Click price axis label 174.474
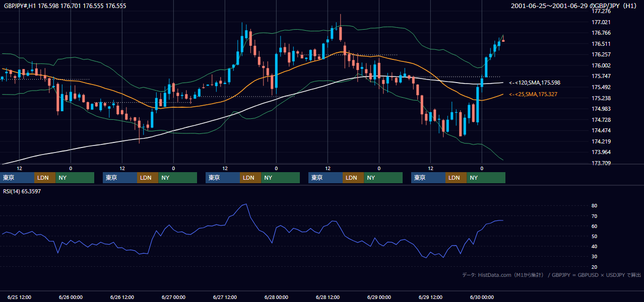Viewport: 644px width, 302px height. pyautogui.click(x=602, y=130)
